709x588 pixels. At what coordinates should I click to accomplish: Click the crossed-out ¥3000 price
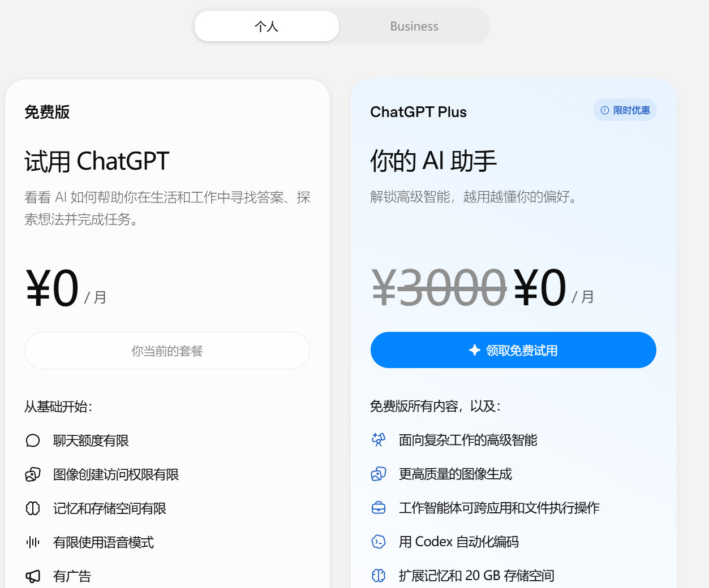pos(439,288)
